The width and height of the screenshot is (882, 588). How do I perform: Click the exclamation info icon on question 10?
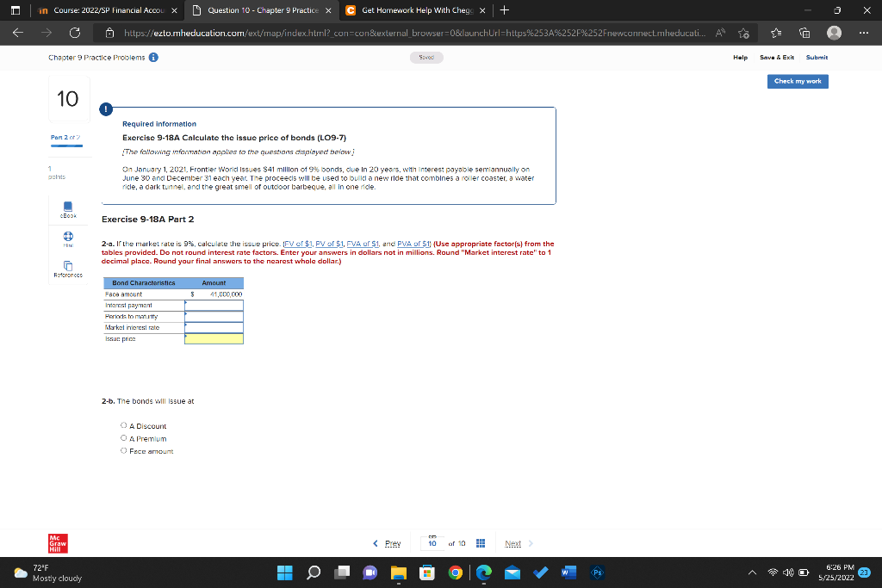pyautogui.click(x=104, y=109)
